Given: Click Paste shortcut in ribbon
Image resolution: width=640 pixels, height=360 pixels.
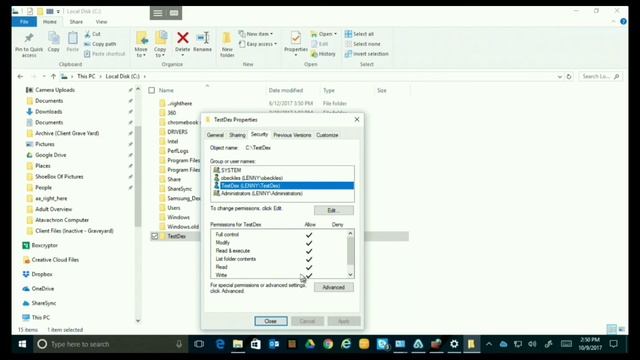Looking at the screenshot, I should click(104, 54).
